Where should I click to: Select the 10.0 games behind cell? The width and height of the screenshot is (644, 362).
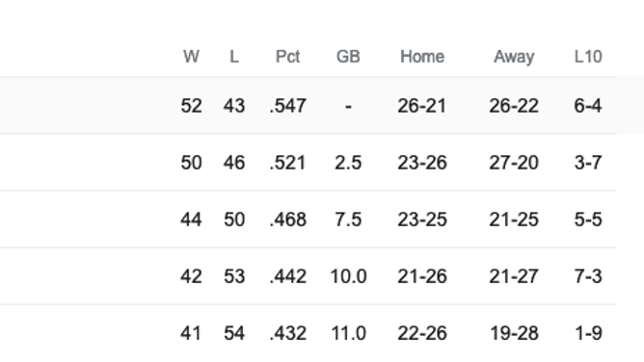click(x=348, y=276)
